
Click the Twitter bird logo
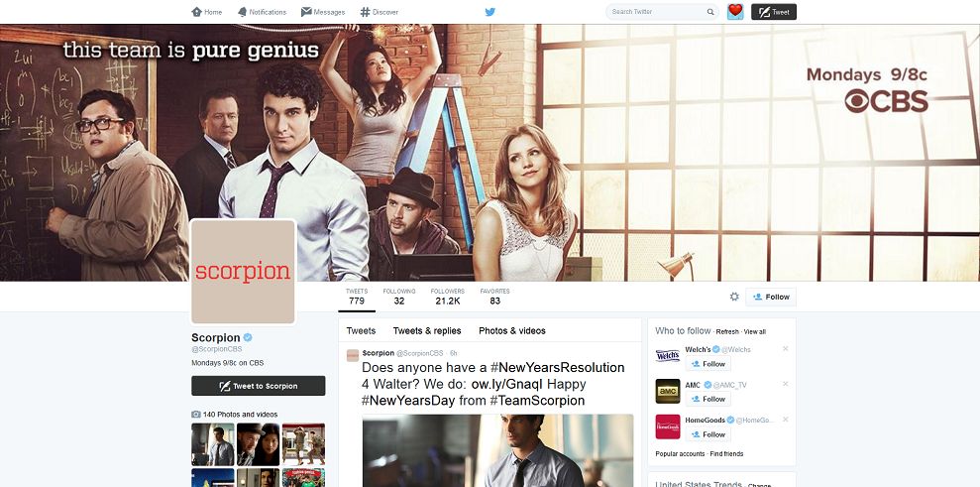(490, 12)
